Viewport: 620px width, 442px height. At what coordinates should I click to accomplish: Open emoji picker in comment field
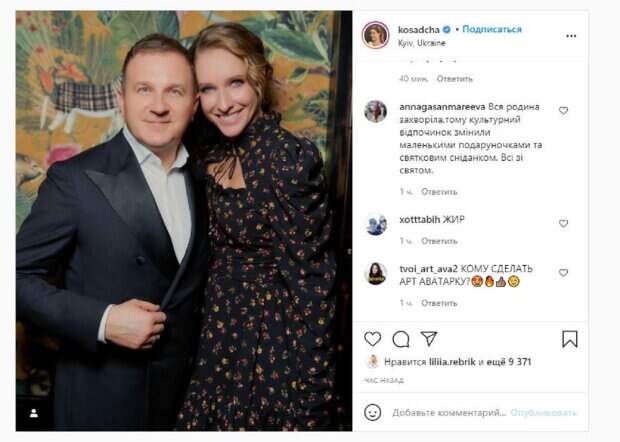pyautogui.click(x=373, y=412)
